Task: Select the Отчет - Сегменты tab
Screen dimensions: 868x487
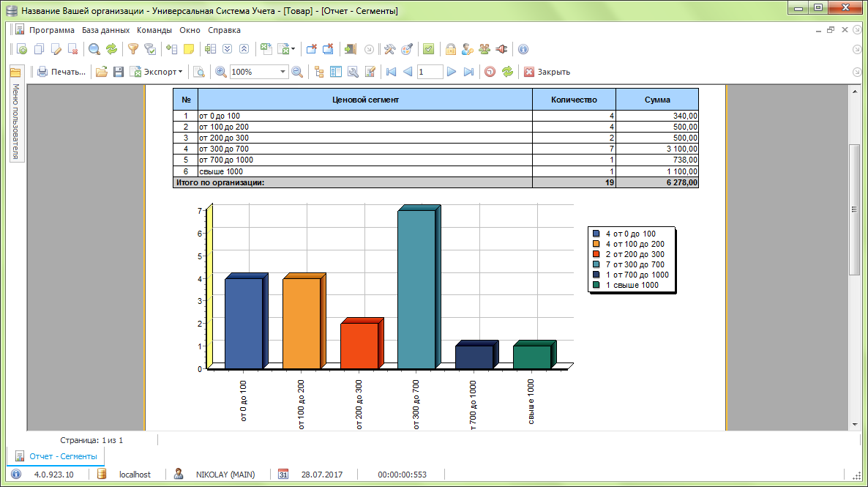Action: click(x=56, y=456)
